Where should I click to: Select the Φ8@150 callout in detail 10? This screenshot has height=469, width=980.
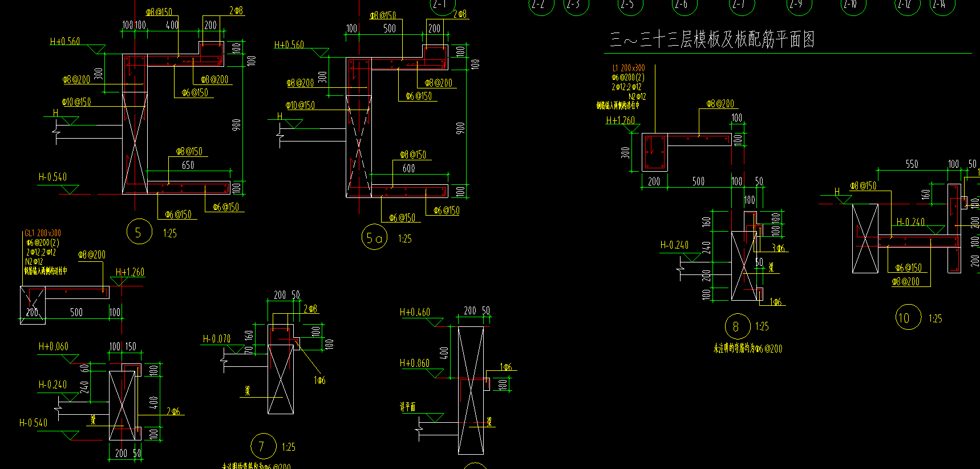tap(863, 186)
